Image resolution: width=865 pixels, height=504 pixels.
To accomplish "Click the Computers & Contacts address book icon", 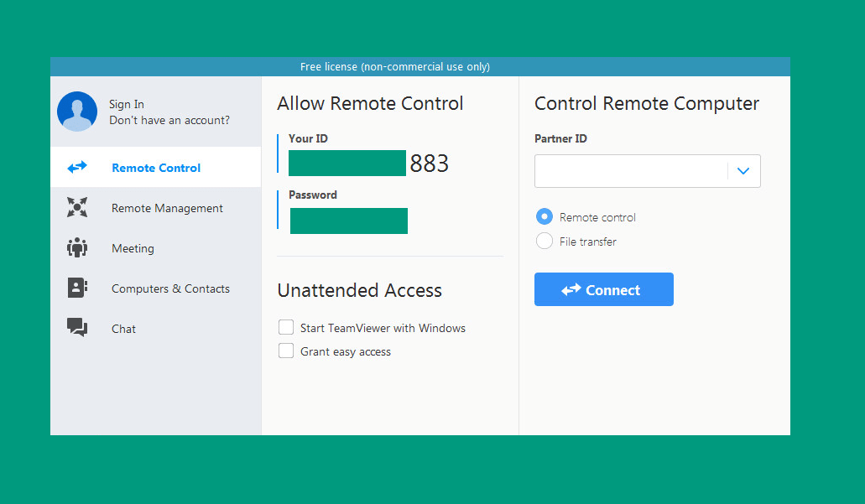I will pos(77,288).
